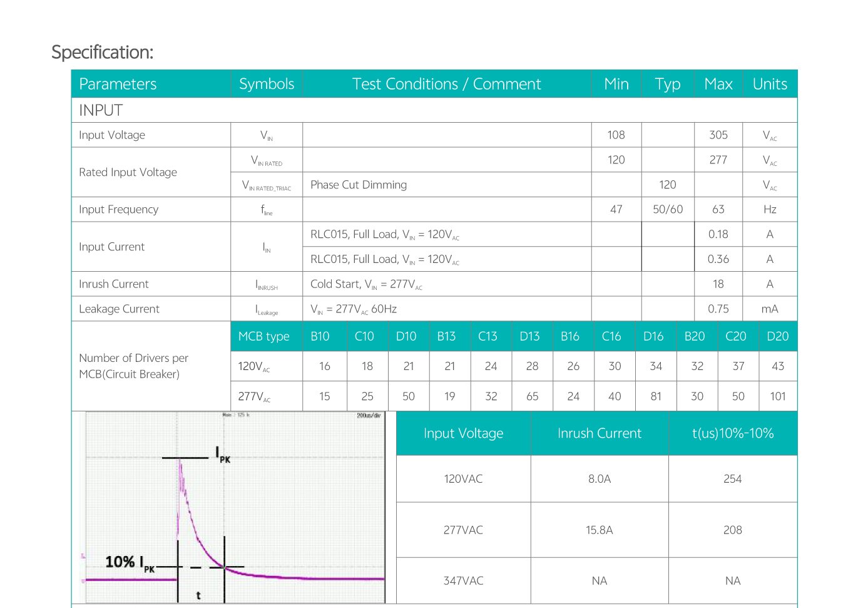Click the 15.8A inrush current cell
This screenshot has width=868, height=608.
[599, 530]
